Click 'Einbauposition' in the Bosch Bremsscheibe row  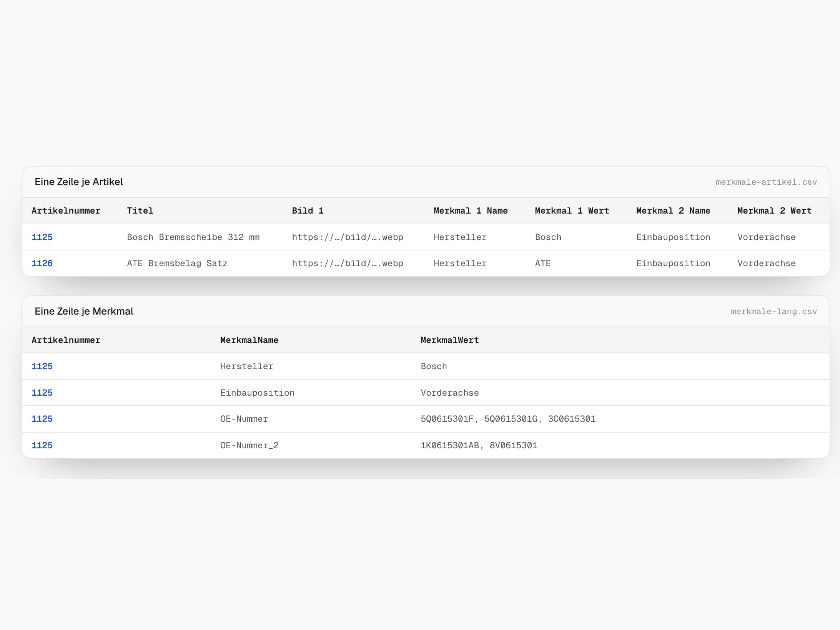pyautogui.click(x=673, y=237)
